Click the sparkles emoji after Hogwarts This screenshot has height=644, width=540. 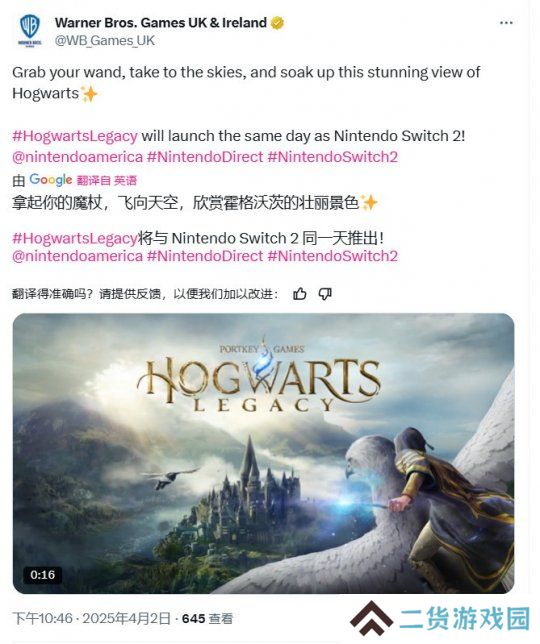pos(89,94)
